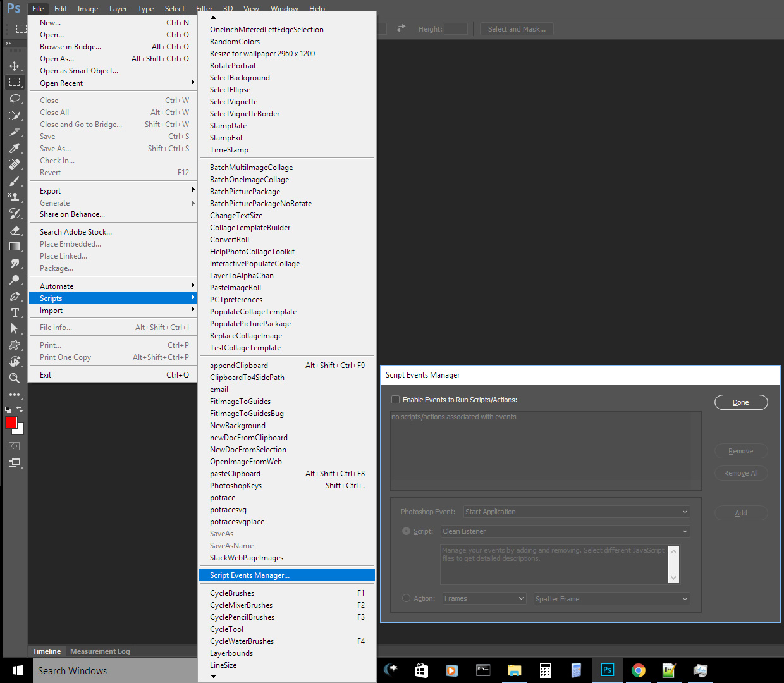
Task: Select the Hand tool
Action: (x=15, y=361)
